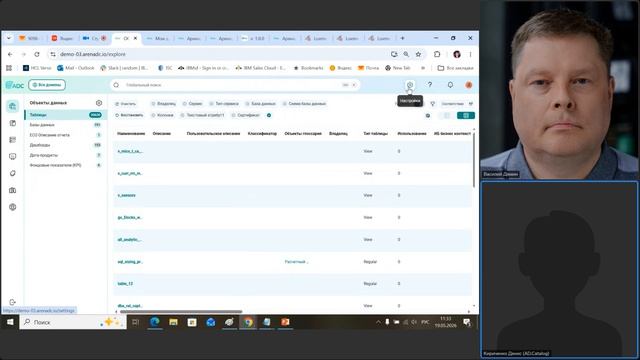Open the orange user avatar menu

point(469,85)
